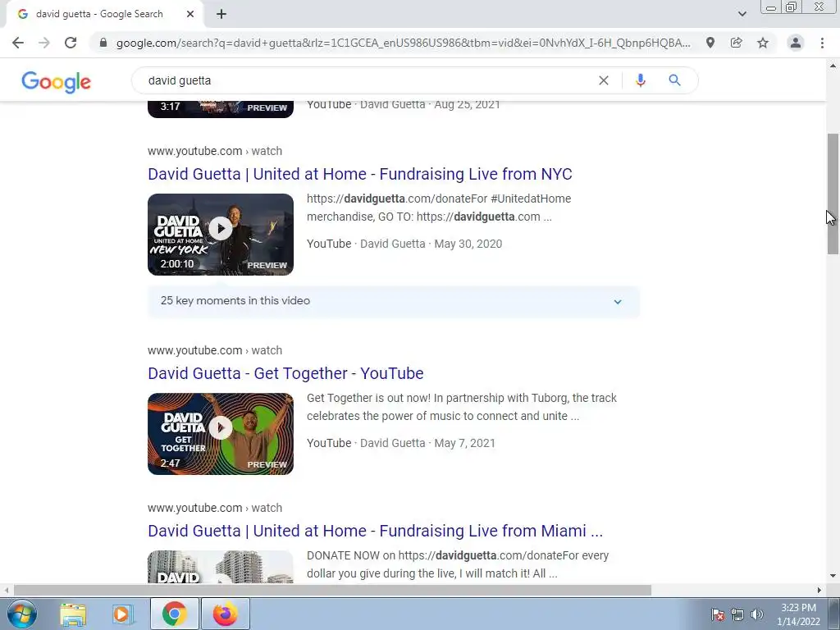
Task: Click the 3:17 video thumbnail at top
Action: tap(221, 109)
